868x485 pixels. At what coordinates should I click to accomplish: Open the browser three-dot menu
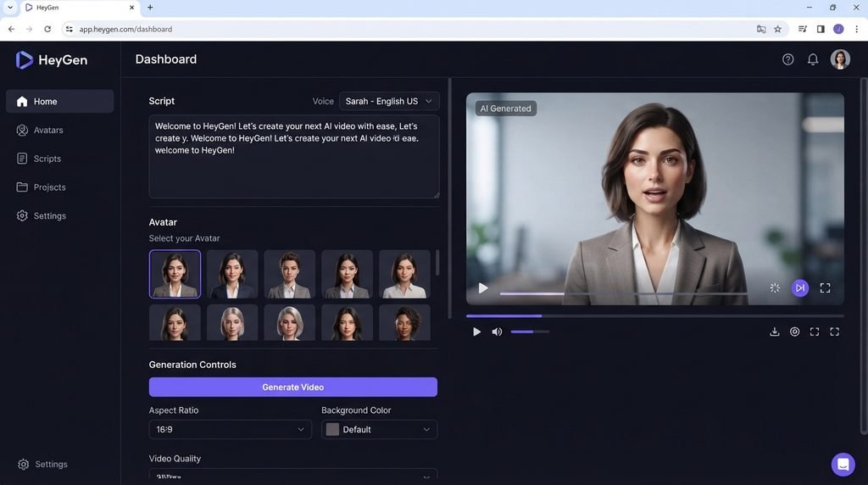(x=856, y=29)
